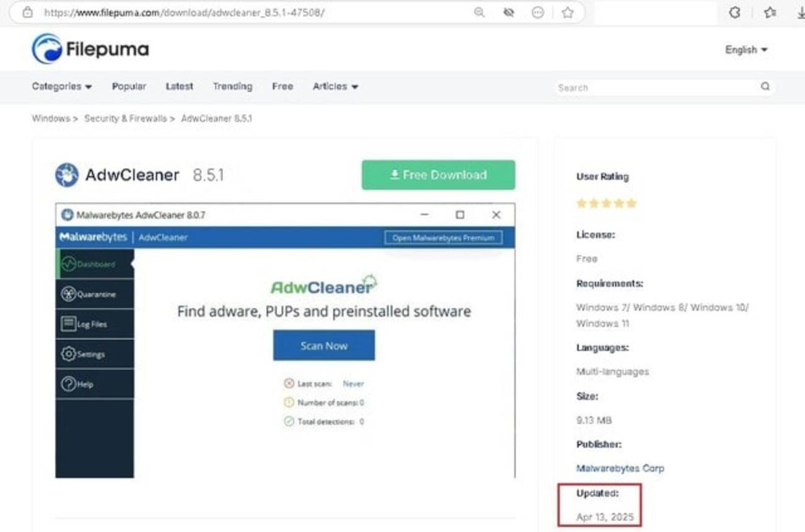Open the page actions ellipsis icon
Screen dimensions: 805x532
point(537,12)
